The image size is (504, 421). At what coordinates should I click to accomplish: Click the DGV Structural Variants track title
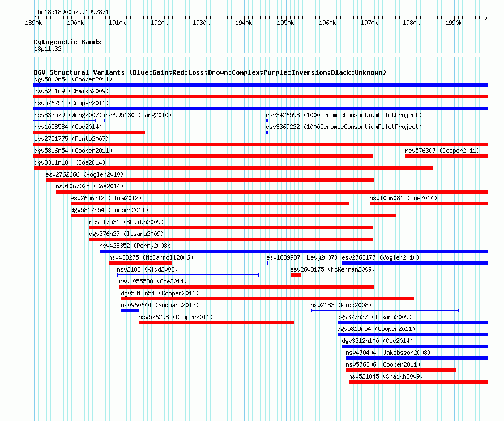210,72
